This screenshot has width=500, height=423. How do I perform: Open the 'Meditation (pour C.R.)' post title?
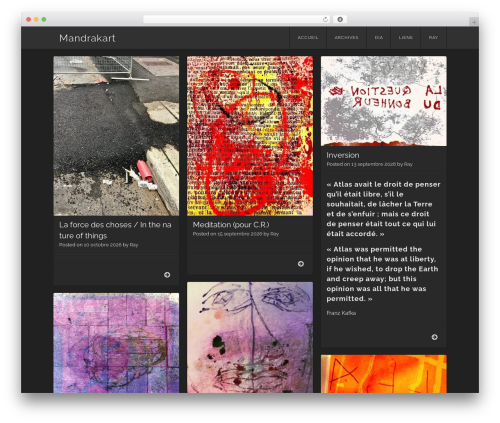point(231,225)
